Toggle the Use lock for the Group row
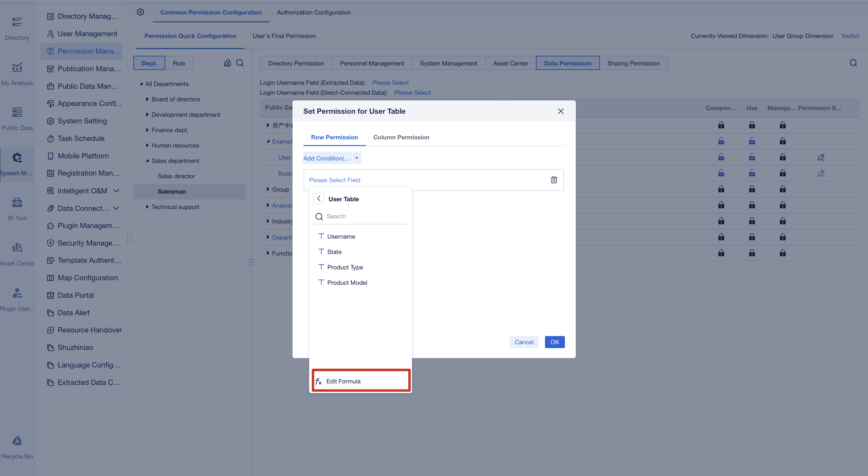This screenshot has width=868, height=476. 752,189
